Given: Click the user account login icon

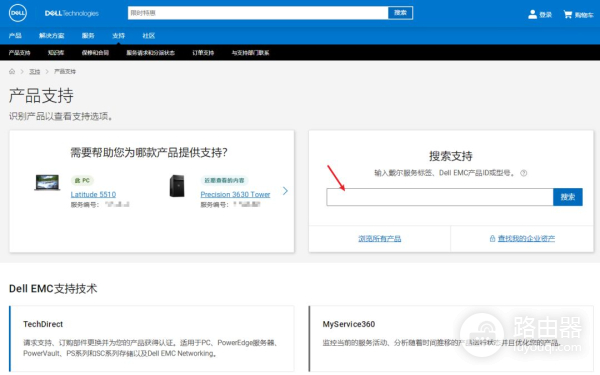Looking at the screenshot, I should (532, 15).
